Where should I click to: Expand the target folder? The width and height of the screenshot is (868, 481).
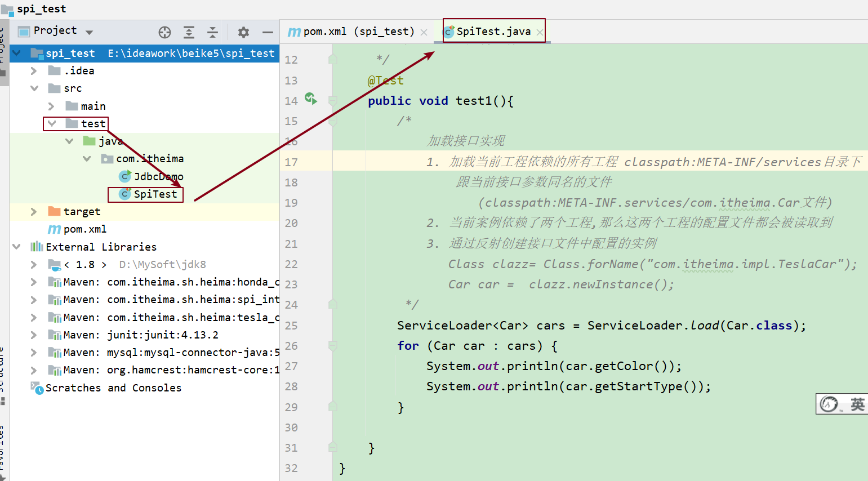click(34, 212)
